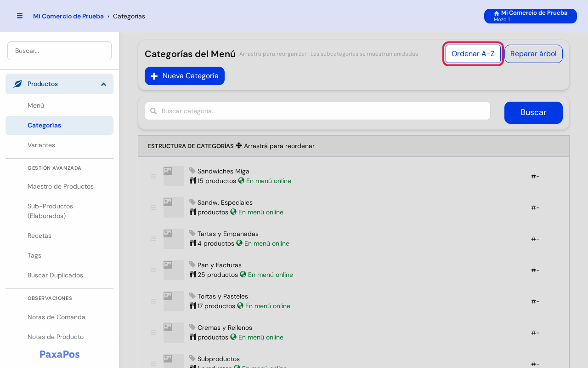Go to Maestro de Productos
Image resolution: width=588 pixels, height=368 pixels.
pyautogui.click(x=61, y=186)
